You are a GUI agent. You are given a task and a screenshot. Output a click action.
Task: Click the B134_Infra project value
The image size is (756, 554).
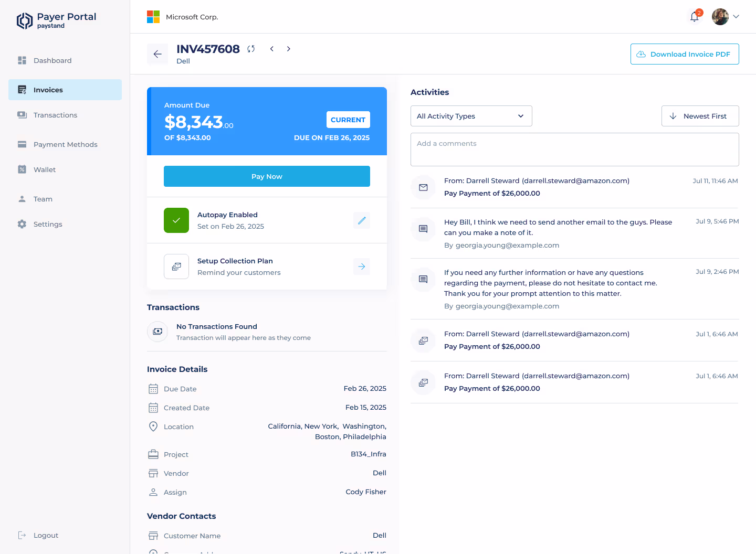(369, 454)
